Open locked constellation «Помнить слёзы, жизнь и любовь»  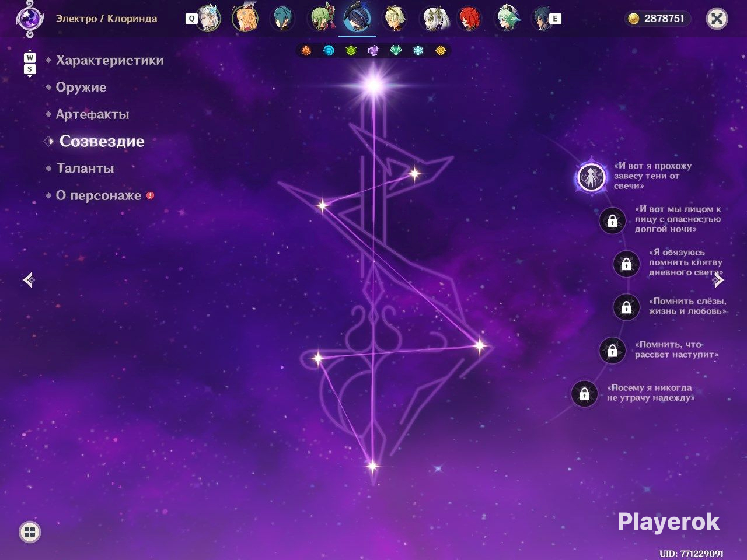[x=626, y=307]
